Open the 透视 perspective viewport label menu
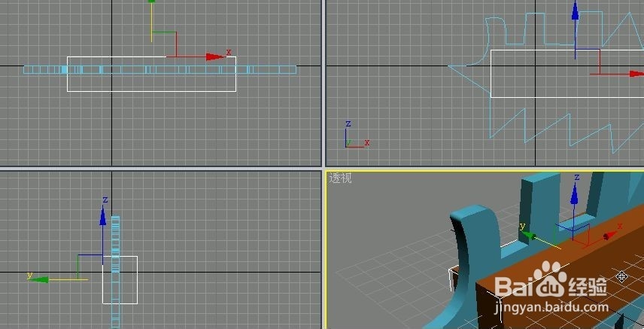The height and width of the screenshot is (329, 644). (340, 178)
